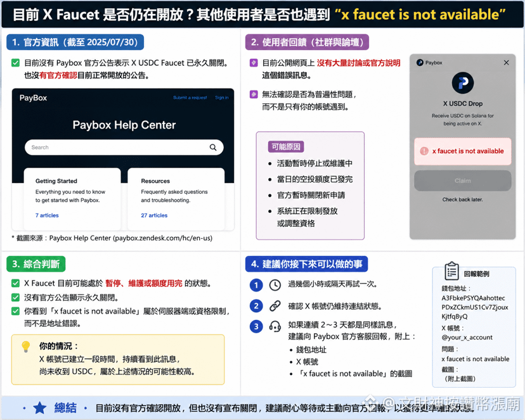525x420 pixels.
Task: Click the blue star icon beside '總結'
Action: click(x=39, y=408)
